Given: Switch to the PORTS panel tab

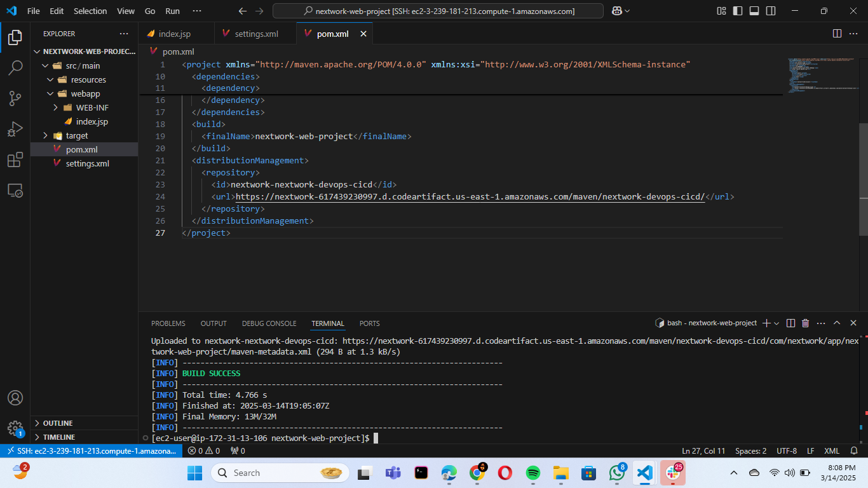Looking at the screenshot, I should click(369, 323).
